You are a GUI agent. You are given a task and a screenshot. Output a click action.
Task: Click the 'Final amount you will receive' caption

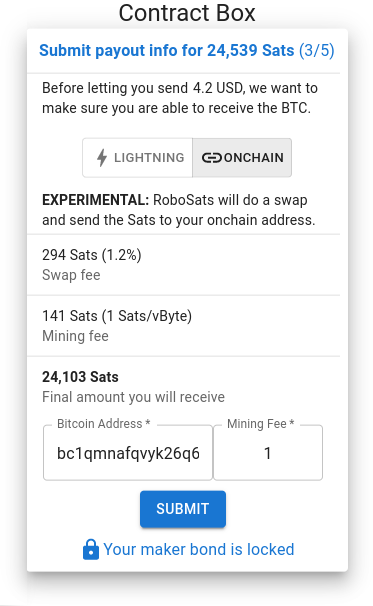click(133, 397)
